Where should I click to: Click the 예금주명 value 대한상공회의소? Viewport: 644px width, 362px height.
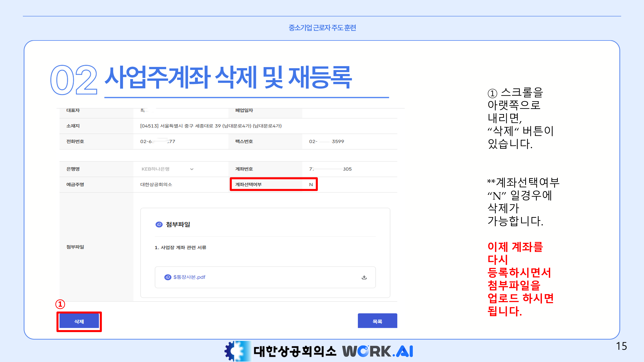click(156, 185)
